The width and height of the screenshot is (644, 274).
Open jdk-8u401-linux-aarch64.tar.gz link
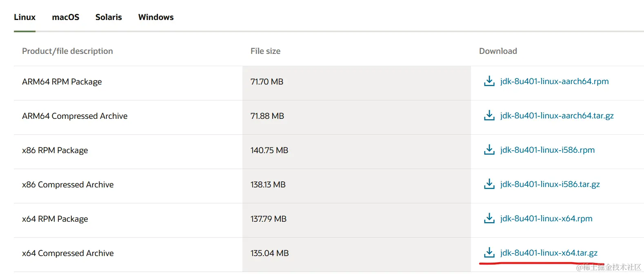point(557,116)
